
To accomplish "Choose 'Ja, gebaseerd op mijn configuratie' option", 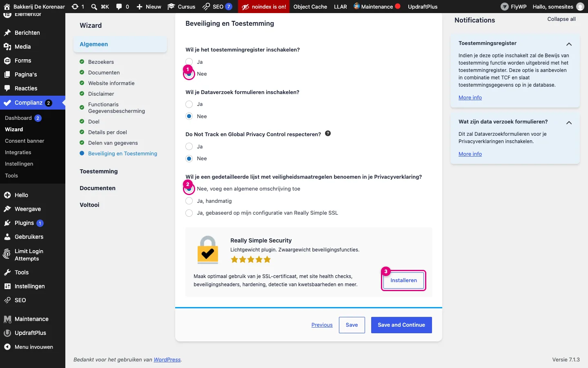I will tap(189, 213).
